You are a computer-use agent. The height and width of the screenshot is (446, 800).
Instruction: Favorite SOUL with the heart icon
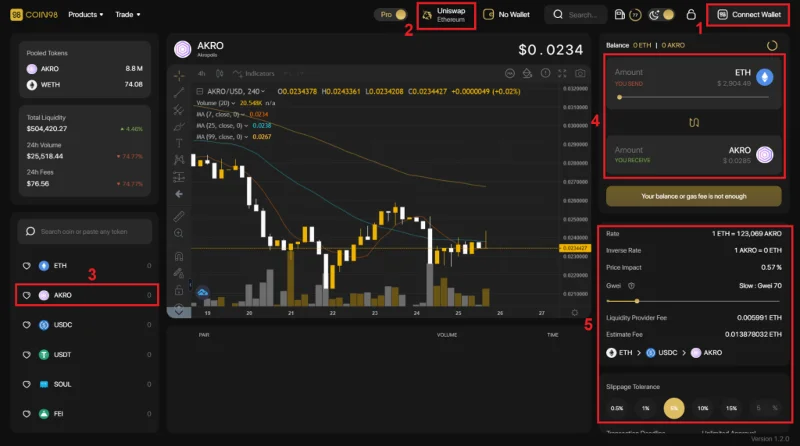[27, 384]
